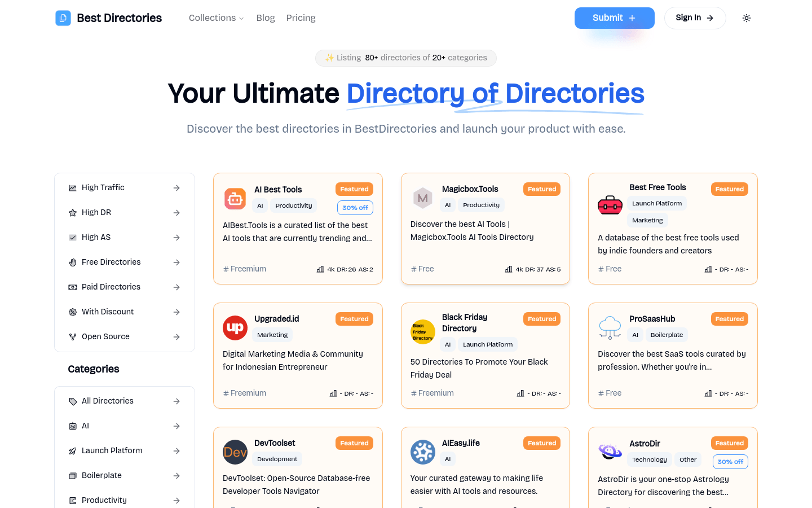This screenshot has height=508, width=812.
Task: Expand the Free Directories filter arrow
Action: click(176, 262)
